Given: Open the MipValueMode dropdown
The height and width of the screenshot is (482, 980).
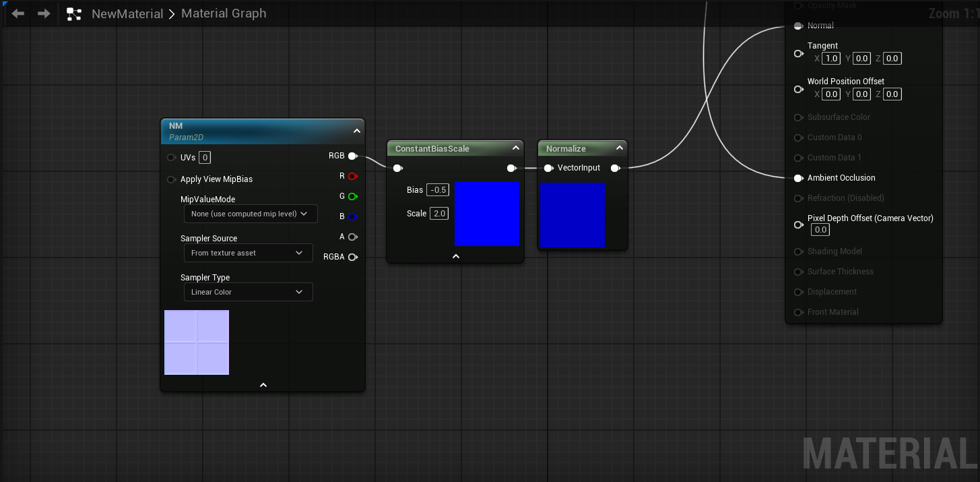Looking at the screenshot, I should tap(251, 214).
